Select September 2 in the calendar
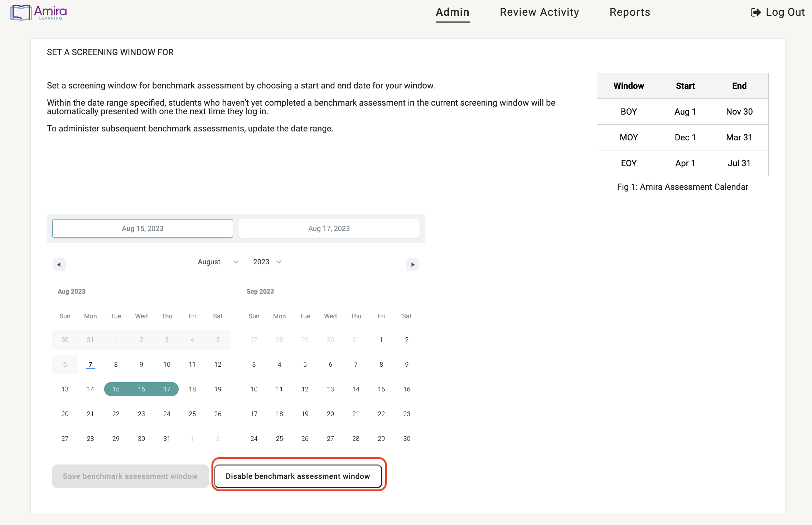Screen dimensions: 812x525 (407, 340)
